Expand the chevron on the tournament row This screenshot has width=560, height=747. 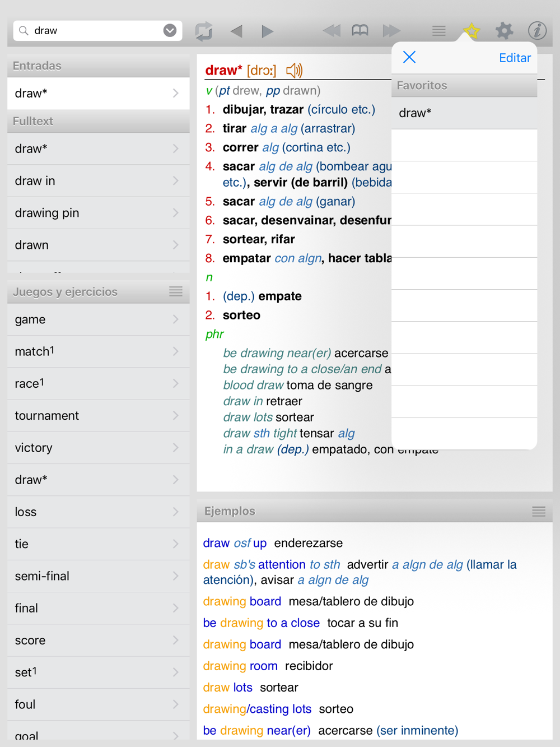[176, 415]
